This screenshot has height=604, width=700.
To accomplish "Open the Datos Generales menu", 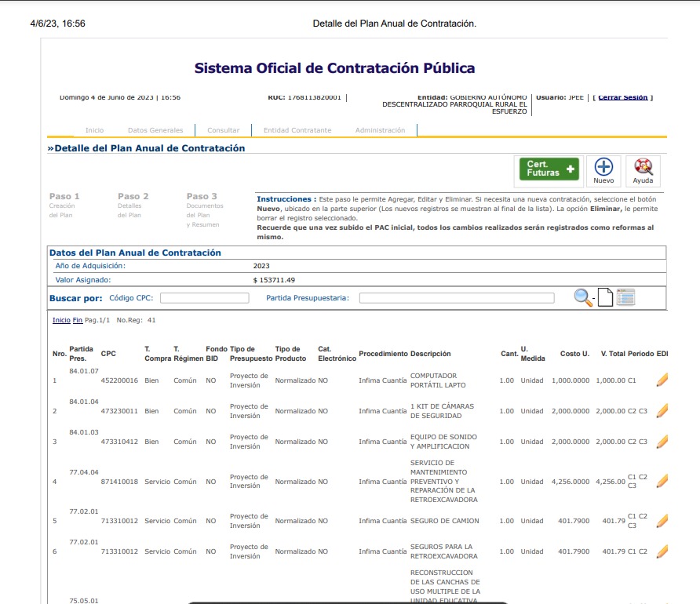I will [x=155, y=130].
